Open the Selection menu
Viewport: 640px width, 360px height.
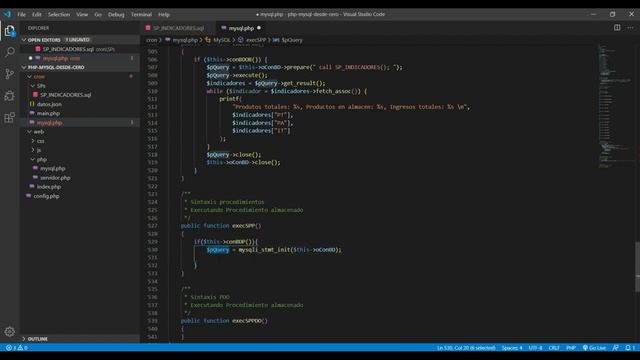(x=59, y=14)
